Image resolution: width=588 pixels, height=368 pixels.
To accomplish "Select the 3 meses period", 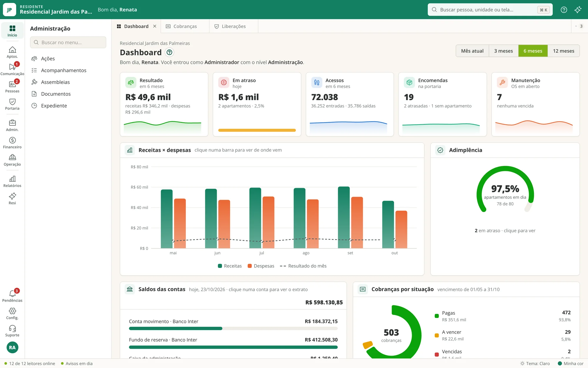I will [x=503, y=51].
